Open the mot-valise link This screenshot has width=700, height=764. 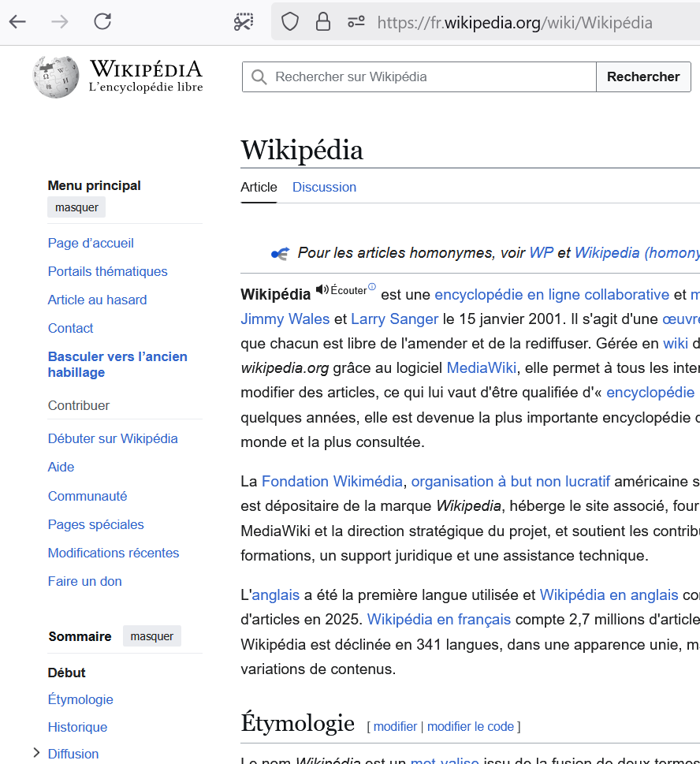[445, 760]
